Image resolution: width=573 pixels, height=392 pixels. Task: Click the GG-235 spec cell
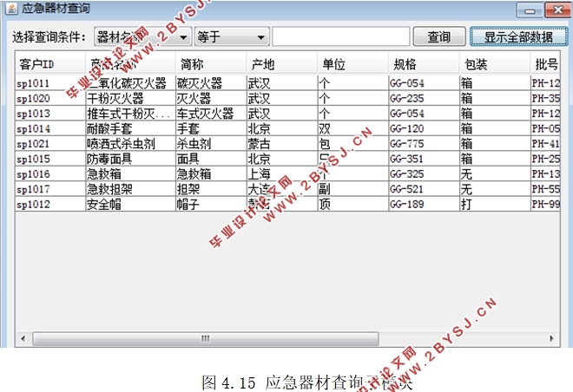click(x=424, y=98)
